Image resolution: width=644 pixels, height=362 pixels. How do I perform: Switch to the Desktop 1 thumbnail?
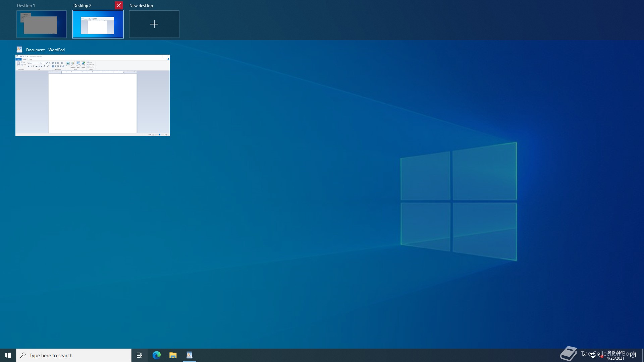click(x=42, y=24)
